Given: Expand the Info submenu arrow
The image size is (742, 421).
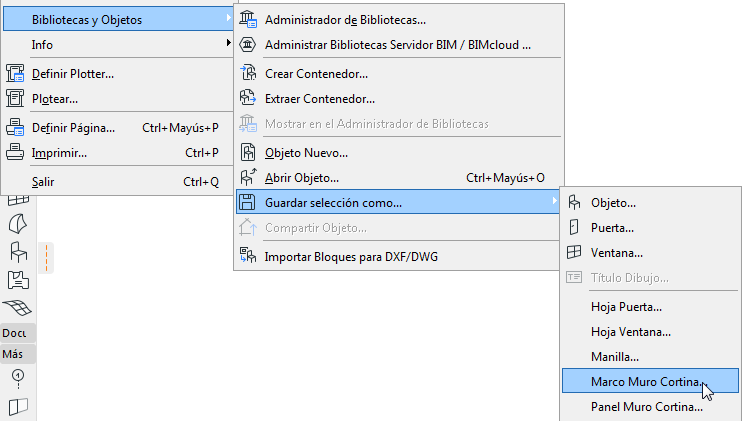Looking at the screenshot, I should pos(228,45).
